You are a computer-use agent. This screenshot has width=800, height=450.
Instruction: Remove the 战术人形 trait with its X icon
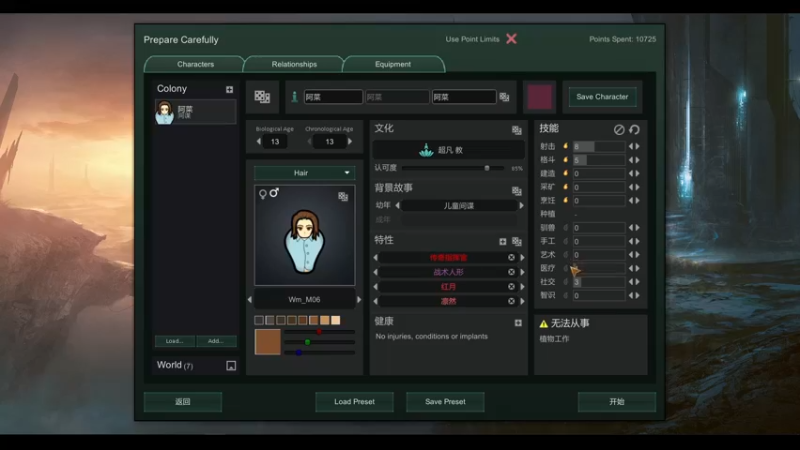[x=511, y=272]
